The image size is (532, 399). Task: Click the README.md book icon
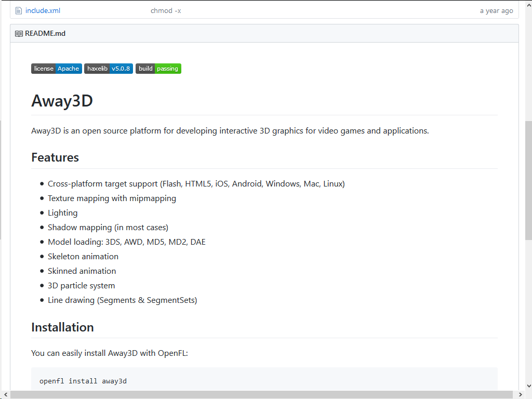click(19, 34)
